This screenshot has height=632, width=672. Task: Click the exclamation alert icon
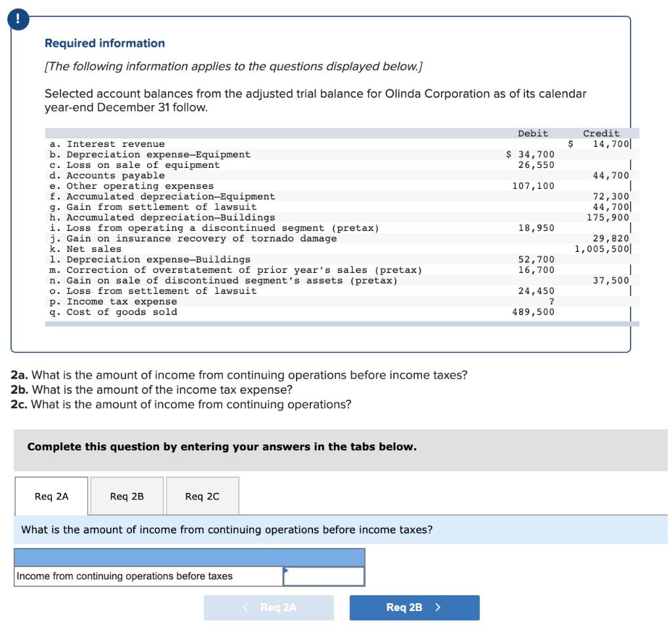click(18, 19)
